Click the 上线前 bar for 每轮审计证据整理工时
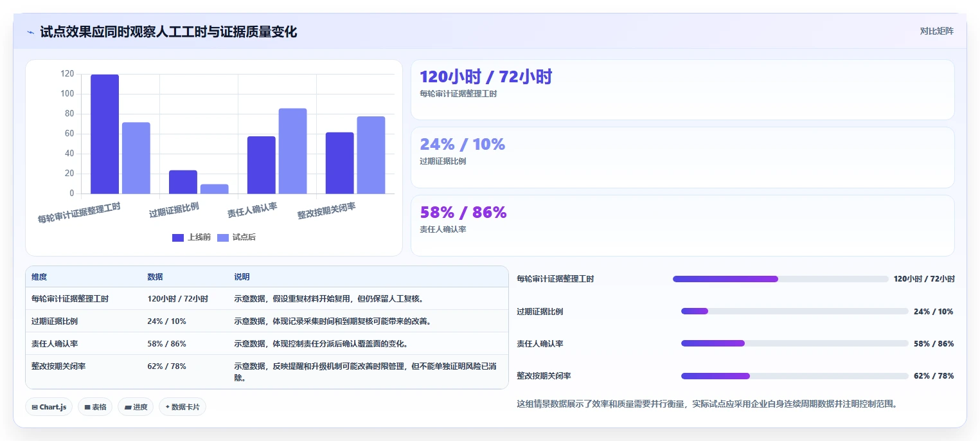The height and width of the screenshot is (441, 980). (x=105, y=134)
